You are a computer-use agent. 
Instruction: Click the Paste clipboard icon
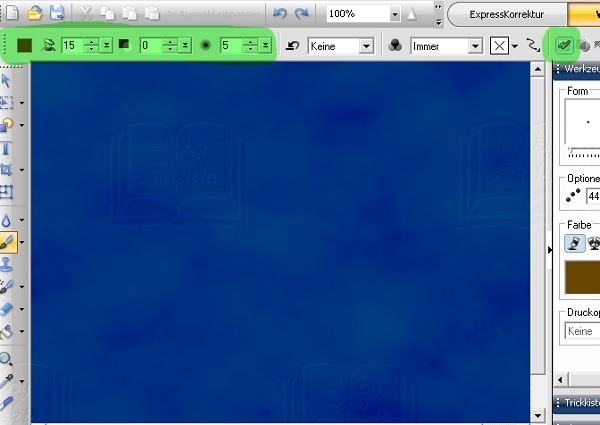130,13
